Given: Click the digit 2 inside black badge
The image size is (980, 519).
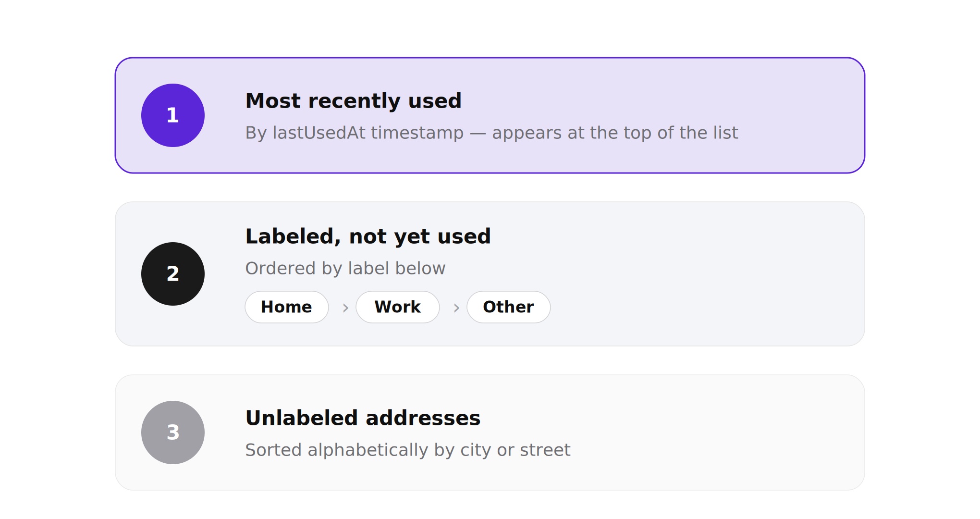Looking at the screenshot, I should [x=173, y=274].
